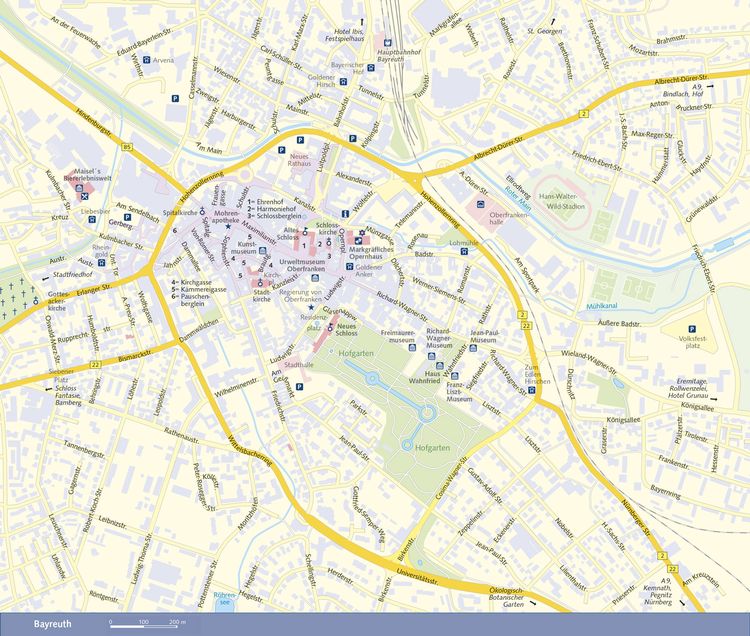The image size is (750, 636).
Task: Select the Röhrensee lake label
Action: tap(225, 599)
